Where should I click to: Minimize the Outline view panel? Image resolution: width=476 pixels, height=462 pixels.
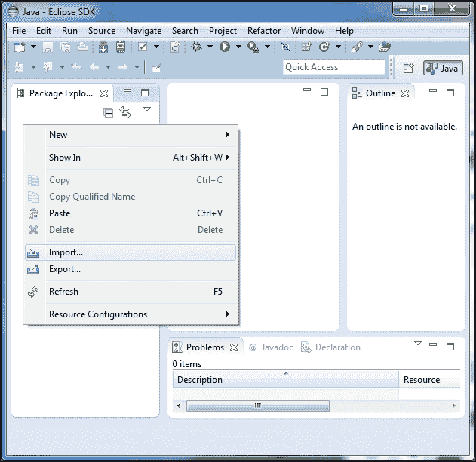pyautogui.click(x=433, y=90)
